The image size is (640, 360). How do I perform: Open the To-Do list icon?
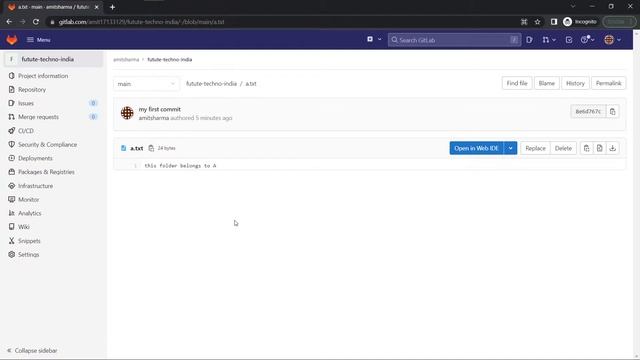(569, 40)
